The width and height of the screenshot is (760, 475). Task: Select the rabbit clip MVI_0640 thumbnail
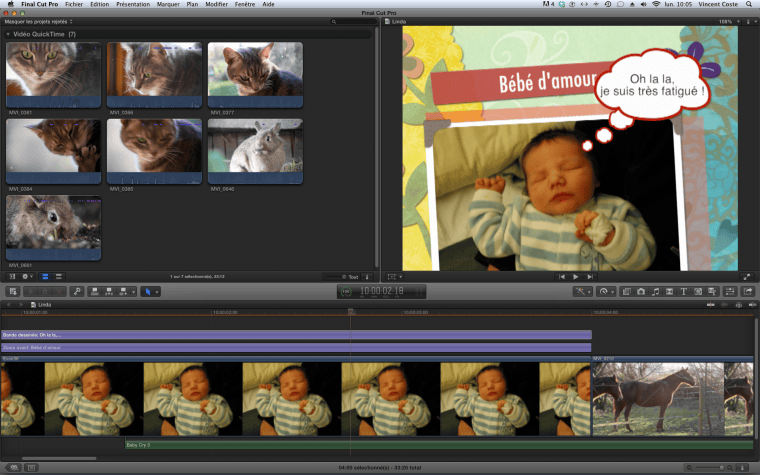pyautogui.click(x=254, y=146)
